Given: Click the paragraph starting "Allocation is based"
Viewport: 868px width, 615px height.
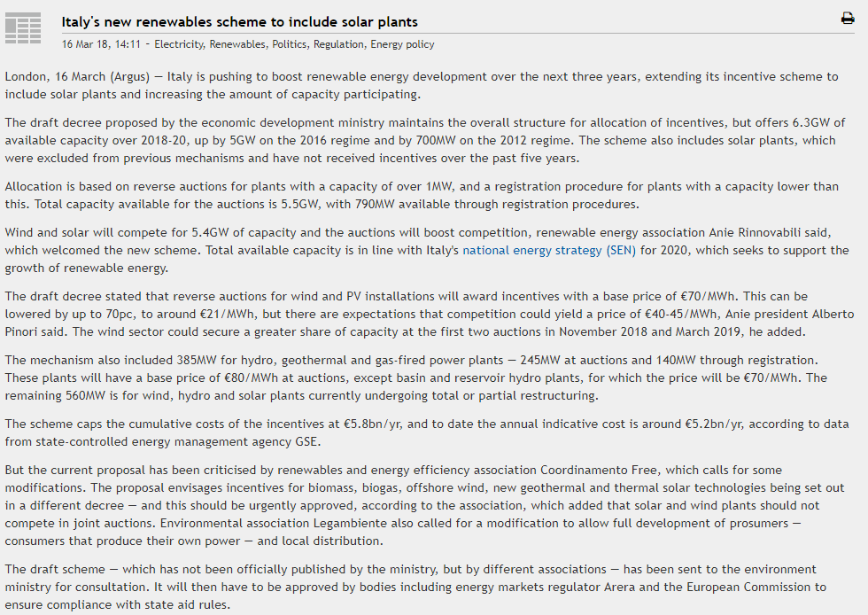Looking at the screenshot, I should [x=421, y=195].
